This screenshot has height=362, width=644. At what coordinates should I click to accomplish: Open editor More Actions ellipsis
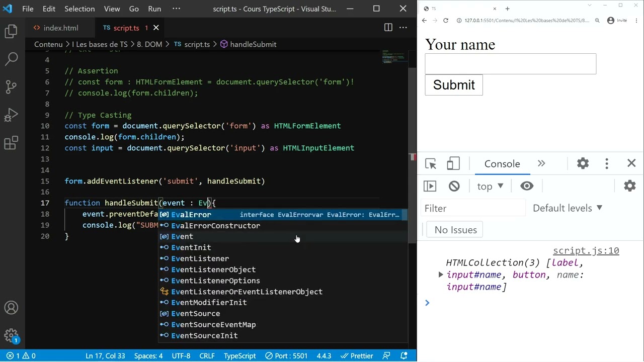click(x=403, y=28)
